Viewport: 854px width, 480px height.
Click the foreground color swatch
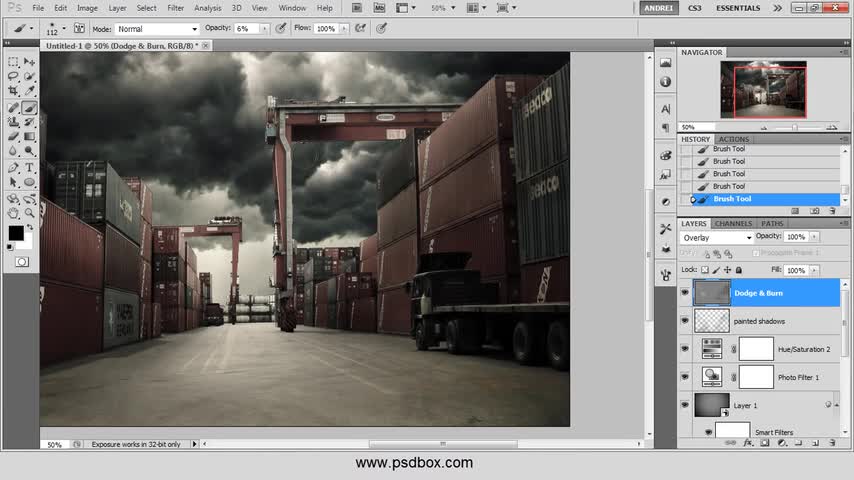(16, 233)
